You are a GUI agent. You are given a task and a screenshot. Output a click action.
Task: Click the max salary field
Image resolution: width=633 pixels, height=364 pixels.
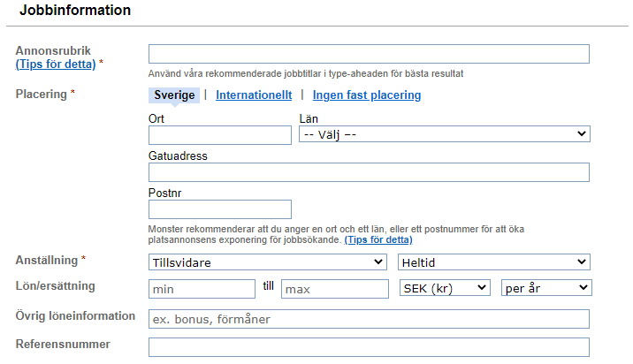[335, 289]
